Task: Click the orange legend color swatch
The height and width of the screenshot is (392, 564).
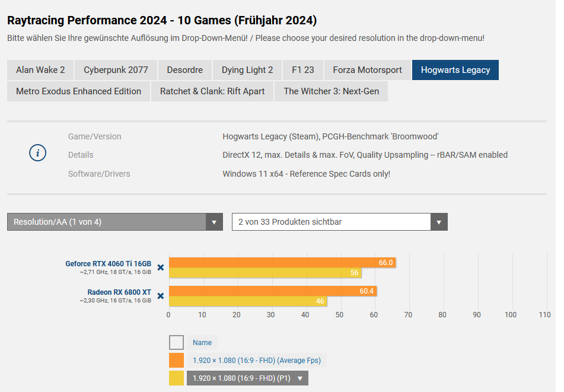Action: pyautogui.click(x=176, y=361)
